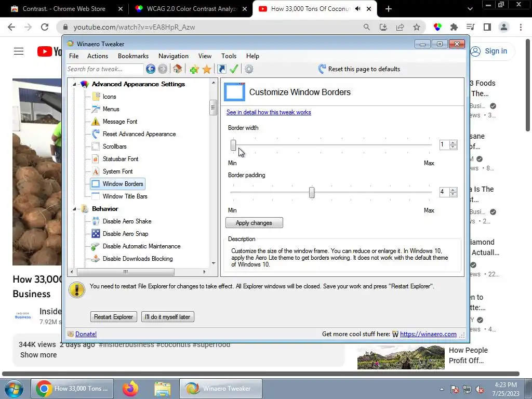Open the Actions menu

(98, 56)
